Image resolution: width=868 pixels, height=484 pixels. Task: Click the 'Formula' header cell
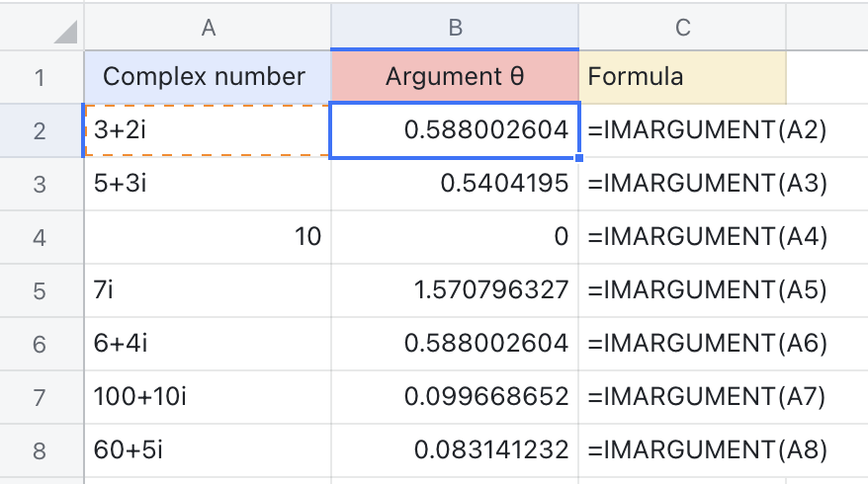[x=682, y=77]
